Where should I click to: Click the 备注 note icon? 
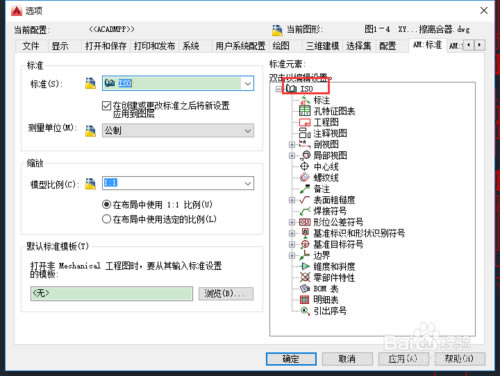(x=305, y=189)
